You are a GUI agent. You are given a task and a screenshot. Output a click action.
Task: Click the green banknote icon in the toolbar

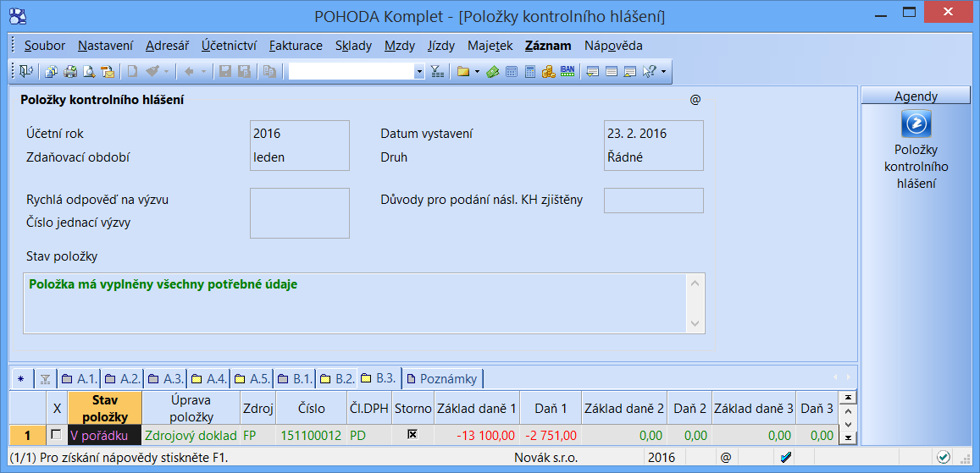point(492,72)
